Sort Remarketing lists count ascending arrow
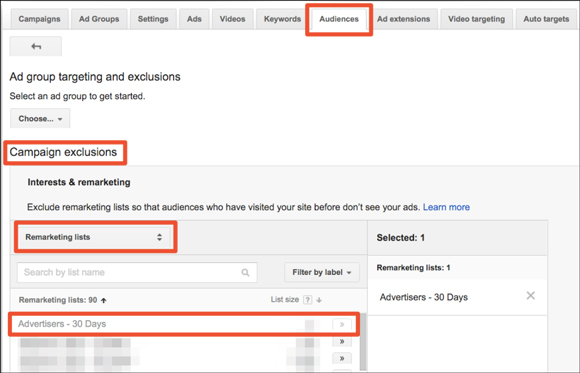Viewport: 580px width, 373px height. [x=104, y=300]
